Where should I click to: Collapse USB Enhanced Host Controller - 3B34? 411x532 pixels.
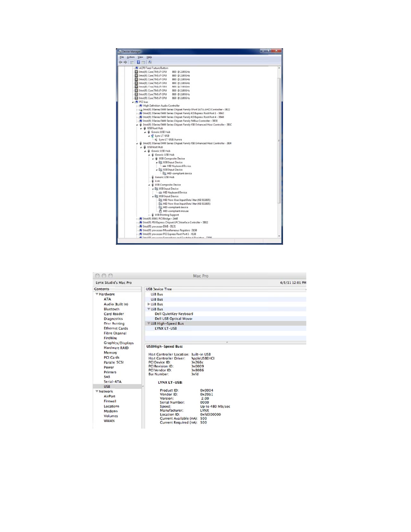(137, 143)
